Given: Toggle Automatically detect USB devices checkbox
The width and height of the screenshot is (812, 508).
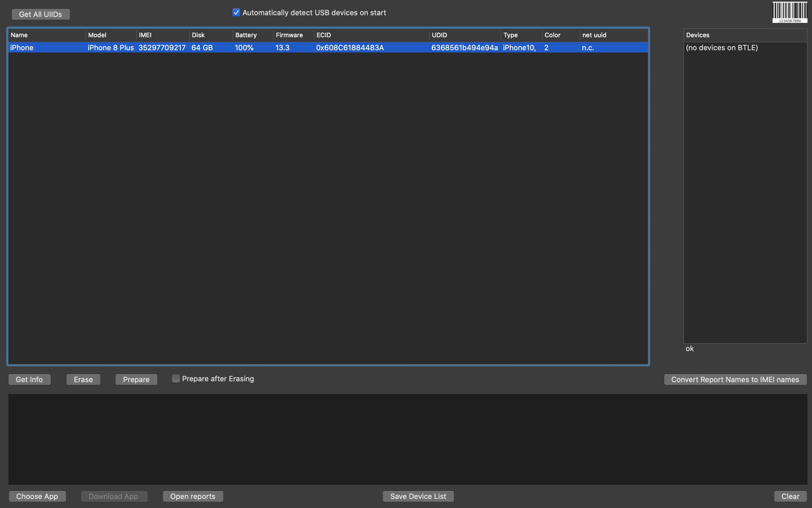Looking at the screenshot, I should [236, 12].
